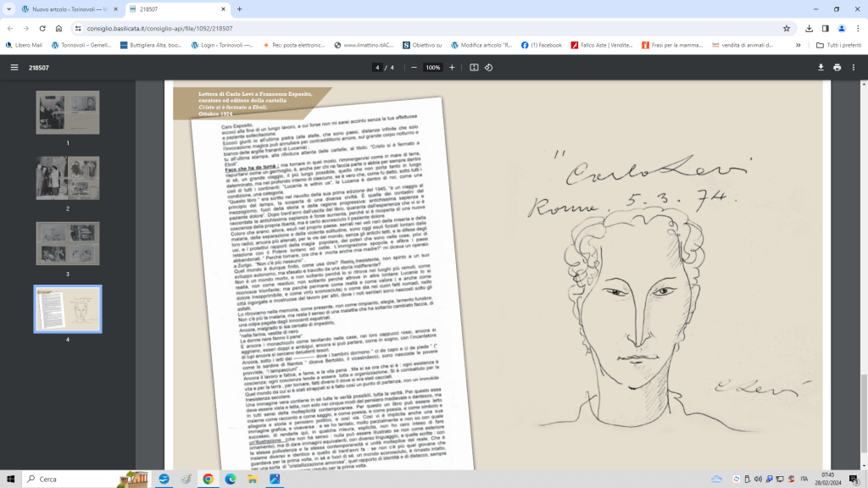Open the Pec posta elettronica bookmark

coord(293,45)
